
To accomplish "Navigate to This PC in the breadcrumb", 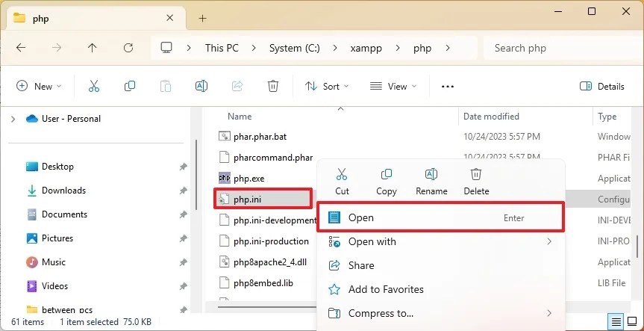I will pos(222,48).
